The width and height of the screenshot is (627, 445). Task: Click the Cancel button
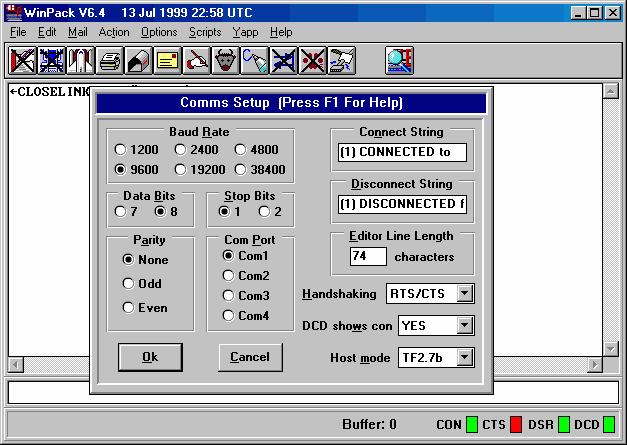(x=250, y=357)
